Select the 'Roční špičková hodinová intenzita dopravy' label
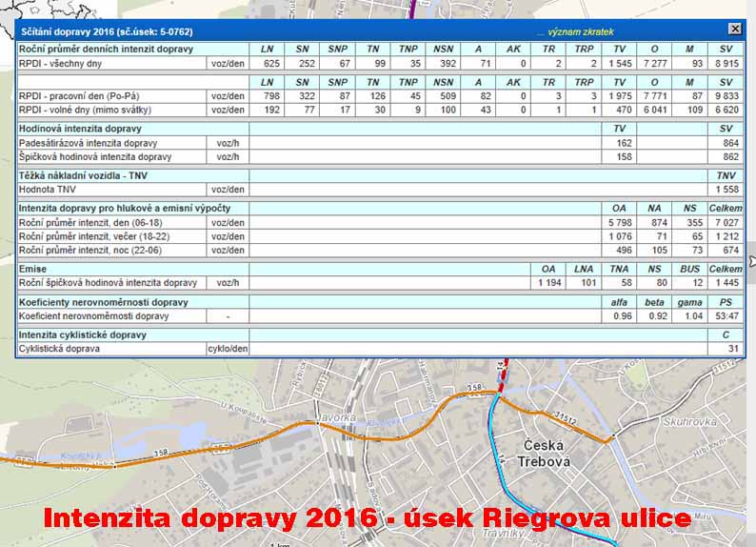This screenshot has width=756, height=547. (108, 283)
